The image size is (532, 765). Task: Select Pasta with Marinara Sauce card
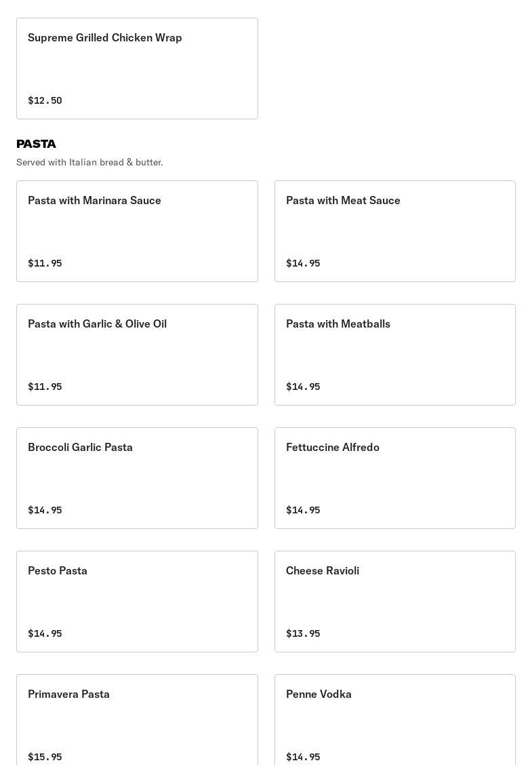coord(137,231)
